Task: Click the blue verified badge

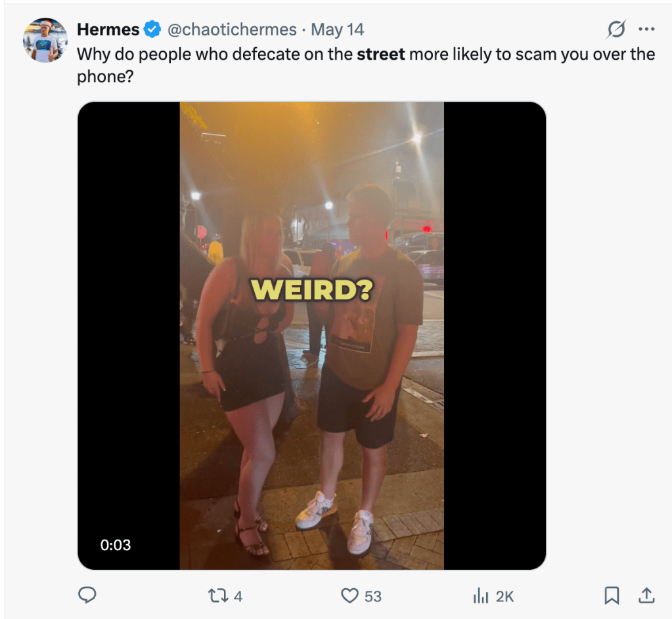Action: [x=152, y=30]
